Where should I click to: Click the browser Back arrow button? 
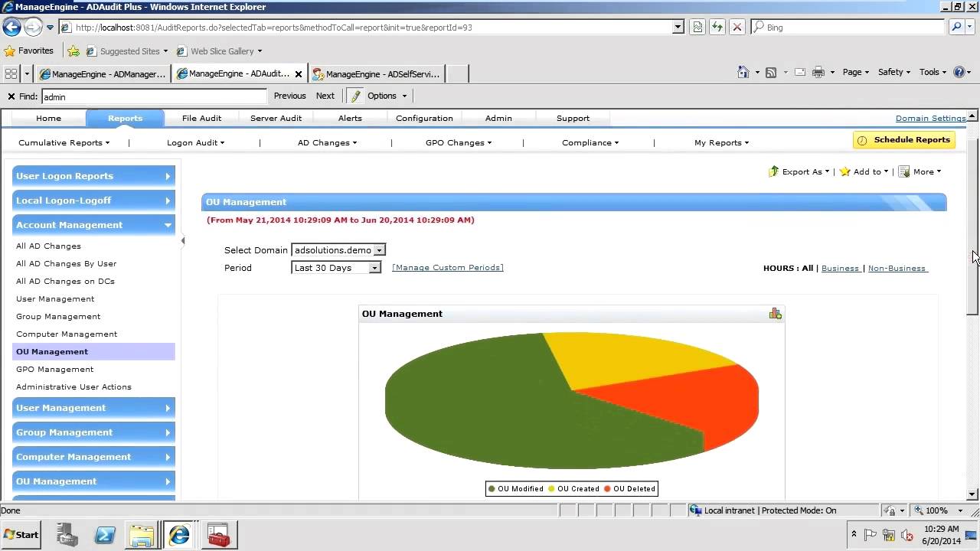coord(11,27)
